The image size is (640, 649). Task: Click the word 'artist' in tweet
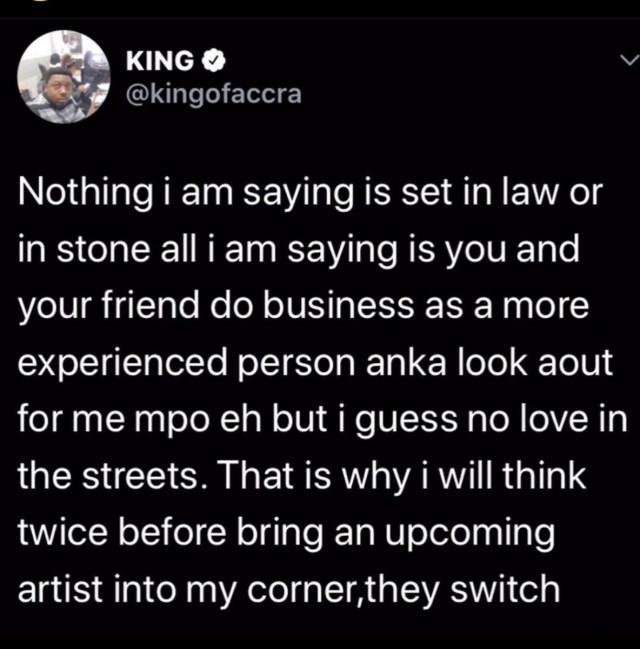tap(60, 589)
